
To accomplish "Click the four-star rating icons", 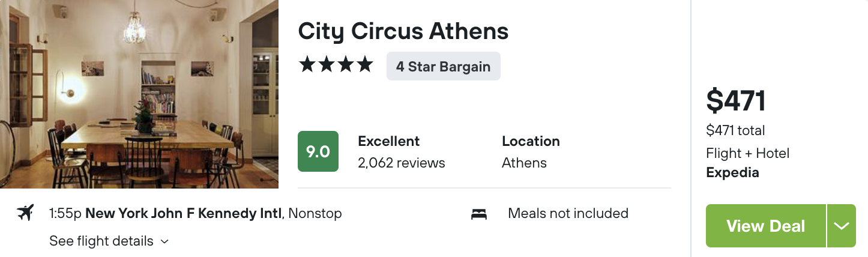I will click(x=336, y=65).
